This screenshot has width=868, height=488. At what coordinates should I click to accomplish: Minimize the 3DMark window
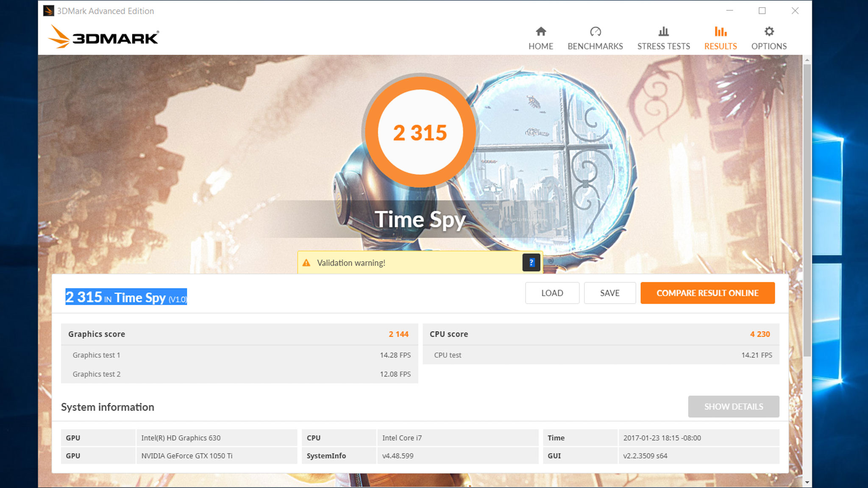point(729,11)
